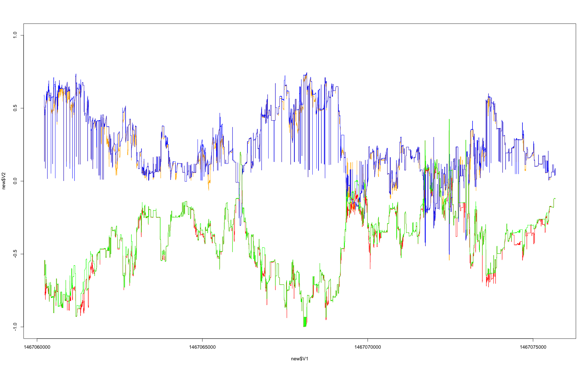
Task: Click the tick mark above 1467075000
Action: [x=533, y=340]
